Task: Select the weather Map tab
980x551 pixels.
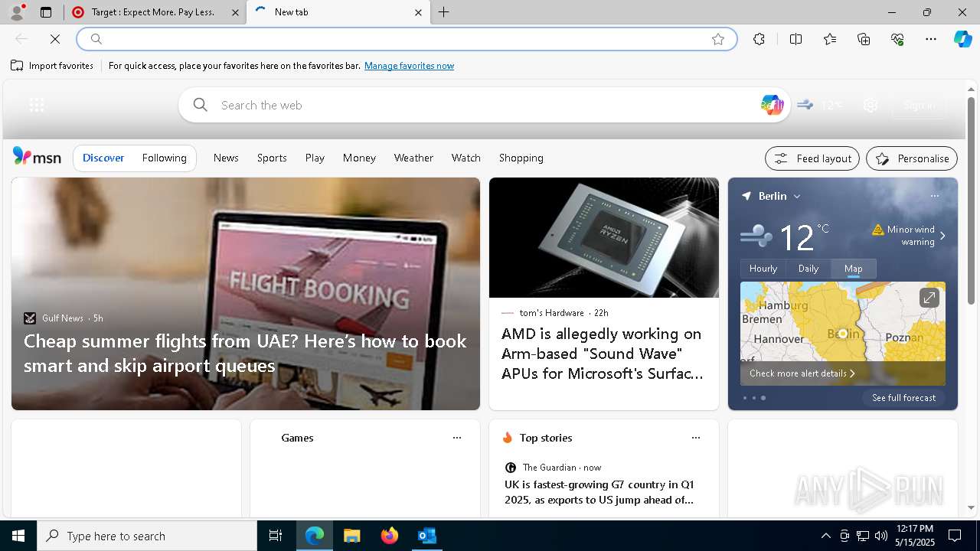Action: click(854, 269)
